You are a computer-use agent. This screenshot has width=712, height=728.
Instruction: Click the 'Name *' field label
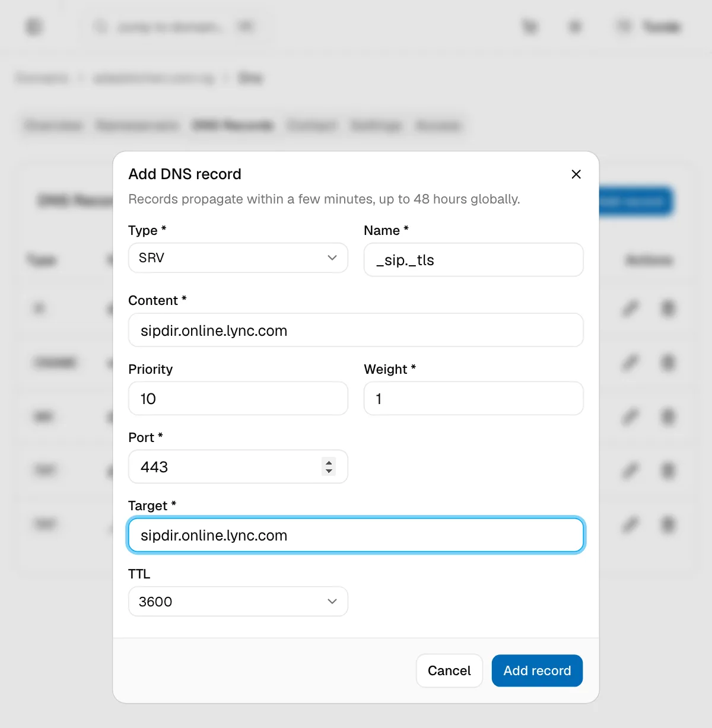click(386, 230)
